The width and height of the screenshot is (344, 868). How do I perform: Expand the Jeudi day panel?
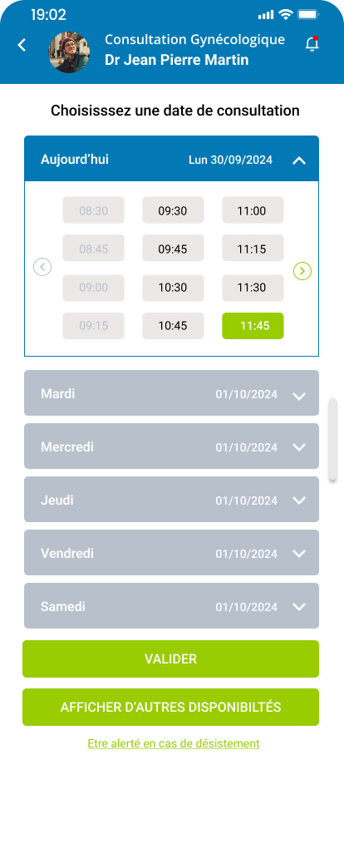[171, 500]
